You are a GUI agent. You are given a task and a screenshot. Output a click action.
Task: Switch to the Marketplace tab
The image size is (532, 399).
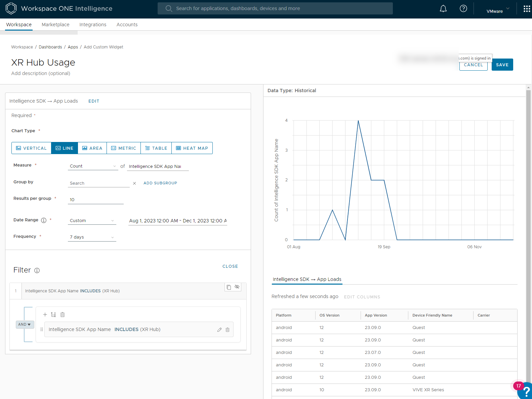pyautogui.click(x=55, y=25)
